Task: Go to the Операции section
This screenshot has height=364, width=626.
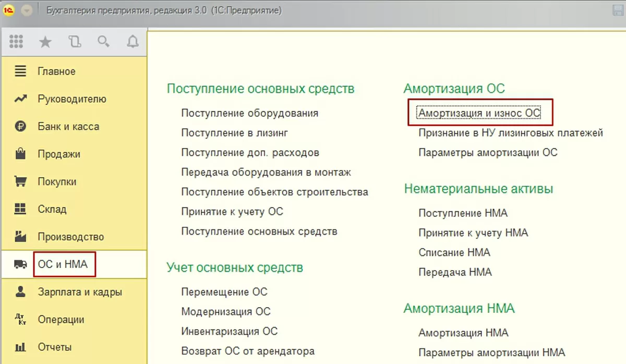Action: coord(61,320)
